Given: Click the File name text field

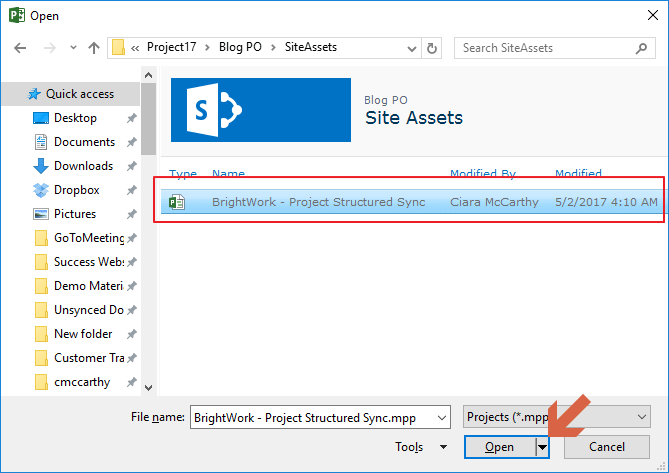Looking at the screenshot, I should [313, 417].
